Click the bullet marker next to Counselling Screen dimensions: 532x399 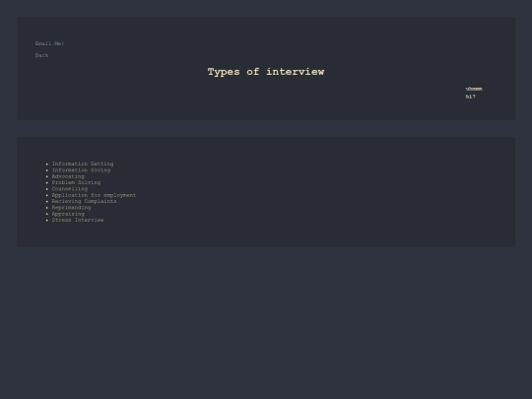coord(47,189)
